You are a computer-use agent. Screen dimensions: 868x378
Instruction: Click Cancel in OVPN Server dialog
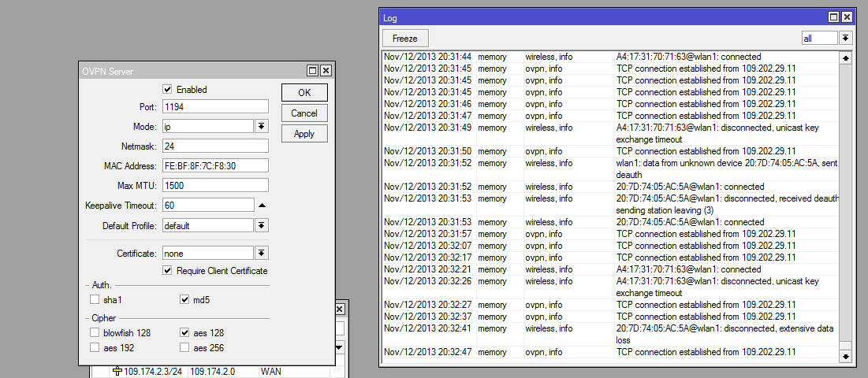point(304,113)
